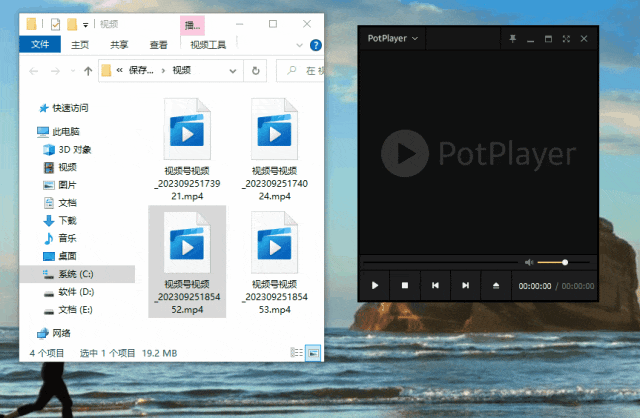This screenshot has height=418, width=640.
Task: Open recent locations dropdown arrow
Action: tap(73, 71)
